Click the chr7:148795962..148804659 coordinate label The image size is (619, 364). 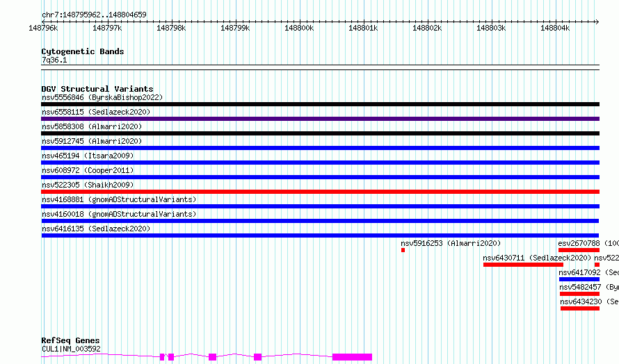coord(94,15)
